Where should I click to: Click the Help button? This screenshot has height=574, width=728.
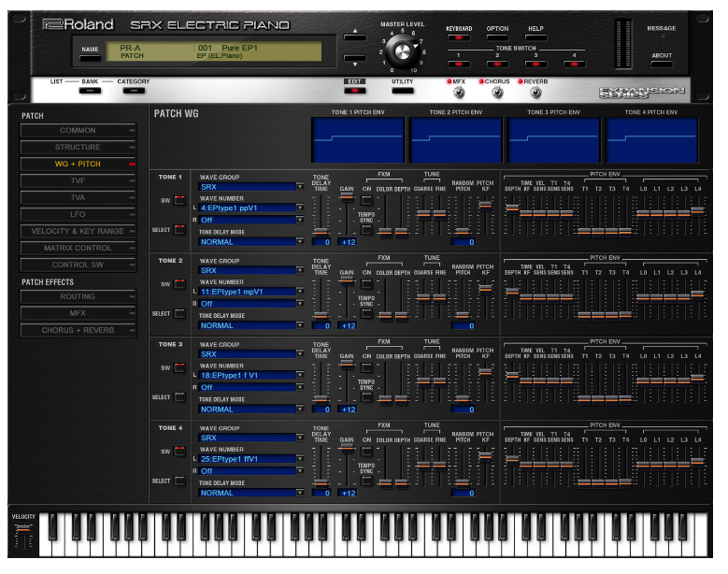535,37
